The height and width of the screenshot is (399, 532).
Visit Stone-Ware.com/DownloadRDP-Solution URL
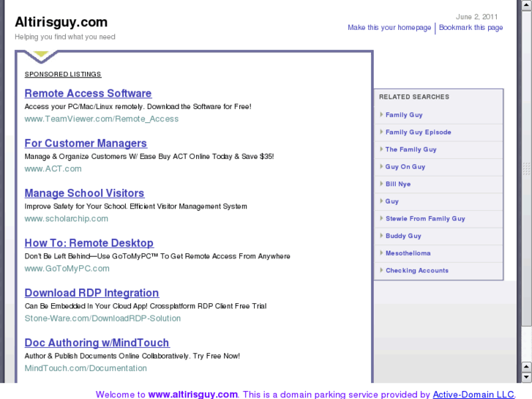point(102,318)
